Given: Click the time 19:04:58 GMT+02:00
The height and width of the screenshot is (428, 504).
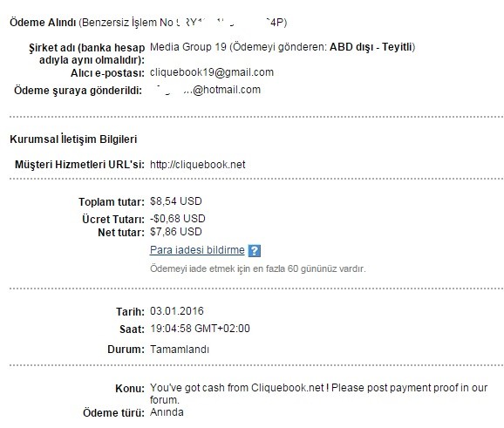Looking at the screenshot, I should coord(200,329).
